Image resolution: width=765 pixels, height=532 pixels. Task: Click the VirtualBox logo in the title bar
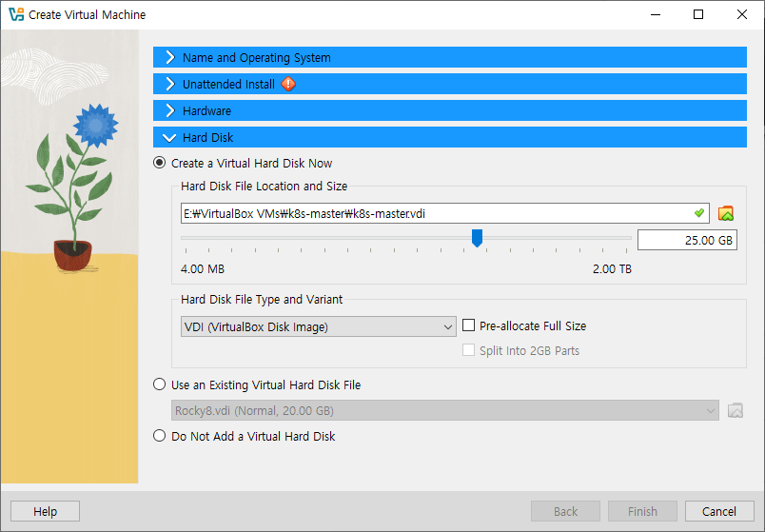click(16, 14)
